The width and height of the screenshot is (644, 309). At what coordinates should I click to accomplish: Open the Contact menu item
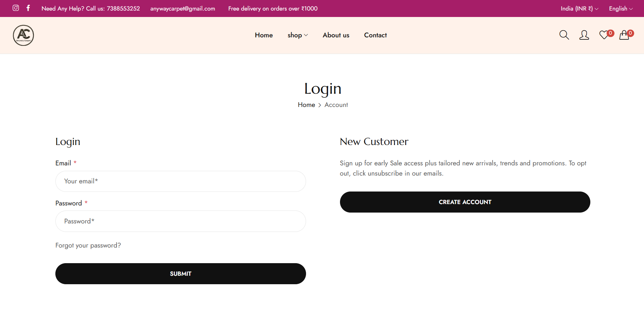[375, 35]
